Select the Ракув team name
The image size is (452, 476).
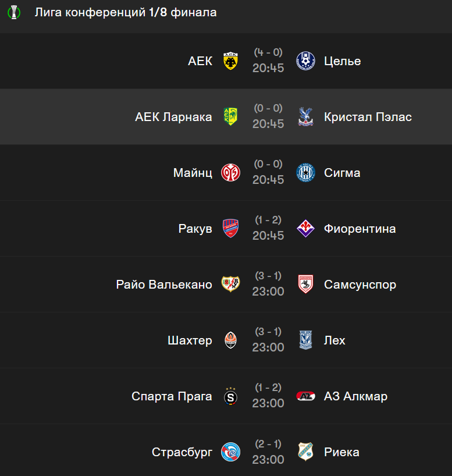195,229
